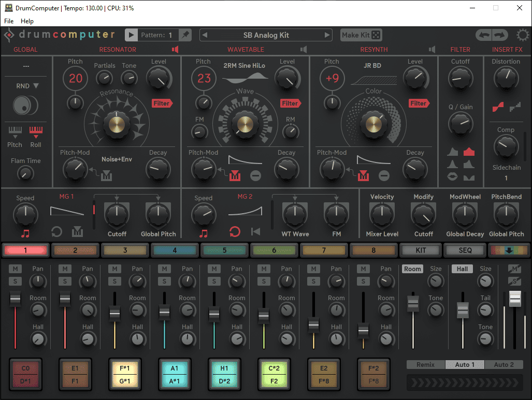Undo last change with back arrow

[x=484, y=35]
